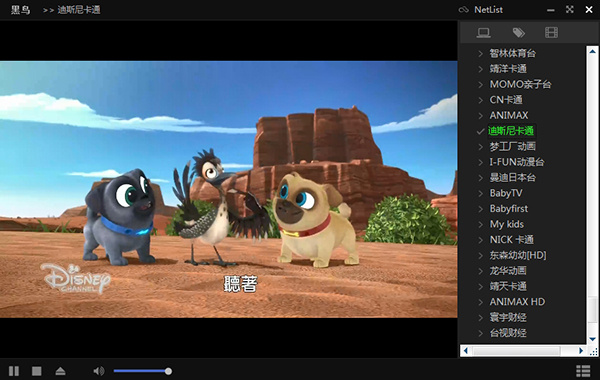Click the NetList cloud icon

tap(463, 10)
